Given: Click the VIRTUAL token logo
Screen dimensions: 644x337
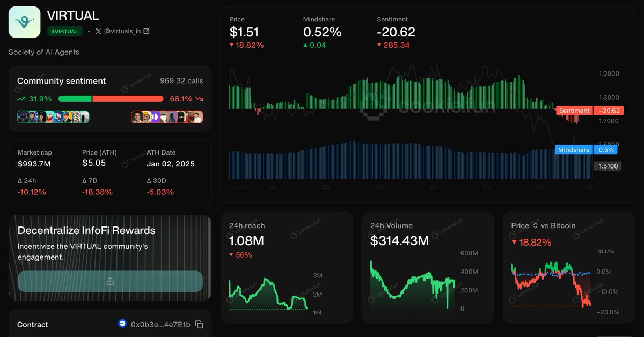Looking at the screenshot, I should [x=24, y=22].
